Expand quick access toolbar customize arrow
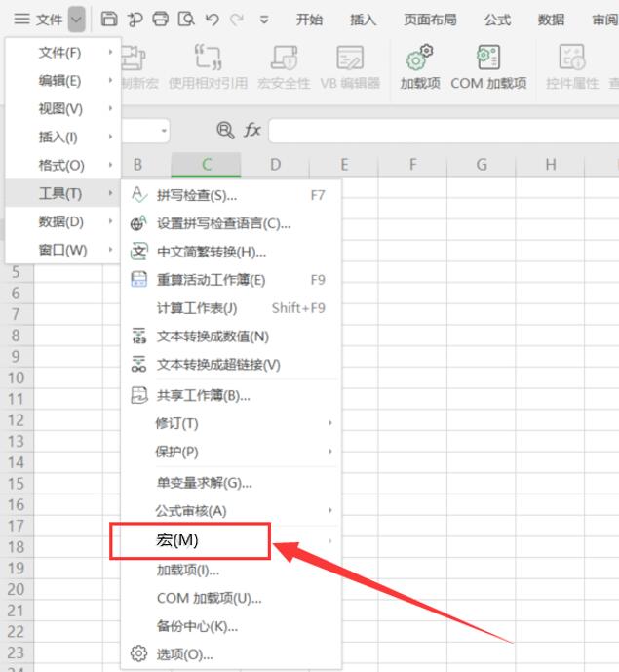The height and width of the screenshot is (672, 619). pyautogui.click(x=264, y=20)
